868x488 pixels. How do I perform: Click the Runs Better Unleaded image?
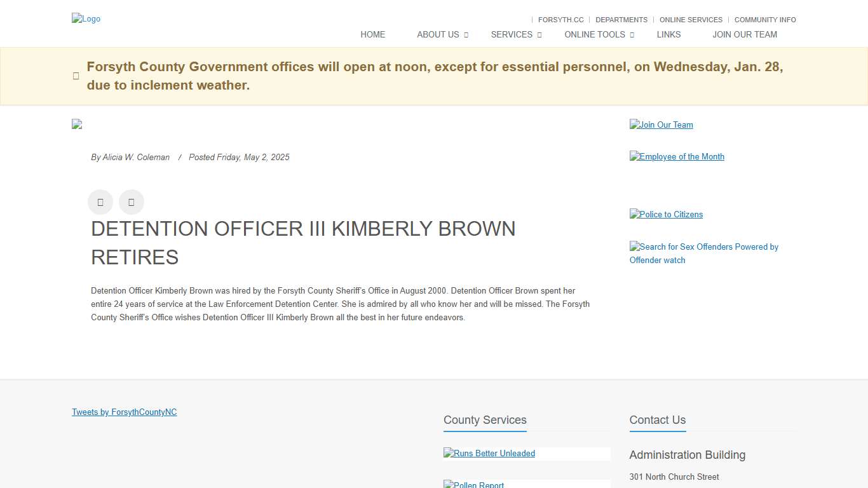coord(489,454)
